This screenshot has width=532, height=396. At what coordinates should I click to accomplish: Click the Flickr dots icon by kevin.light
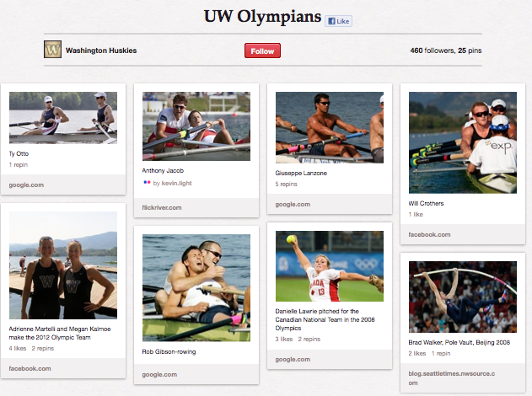pyautogui.click(x=147, y=182)
